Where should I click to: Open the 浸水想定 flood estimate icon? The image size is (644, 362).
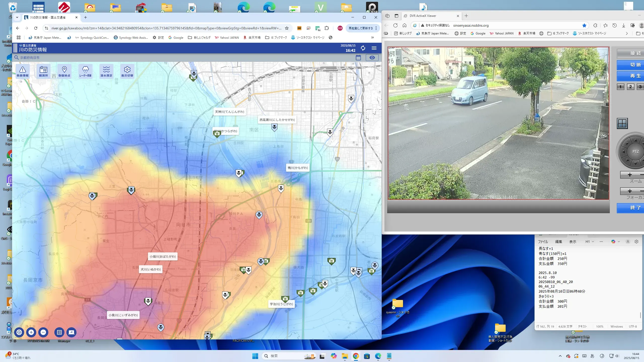(106, 71)
